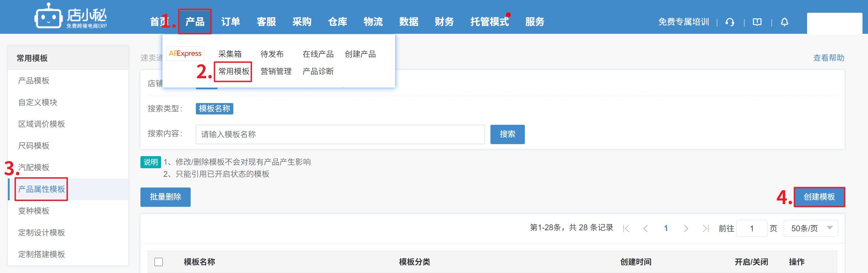
Task: Go to next page arrow
Action: pos(686,228)
